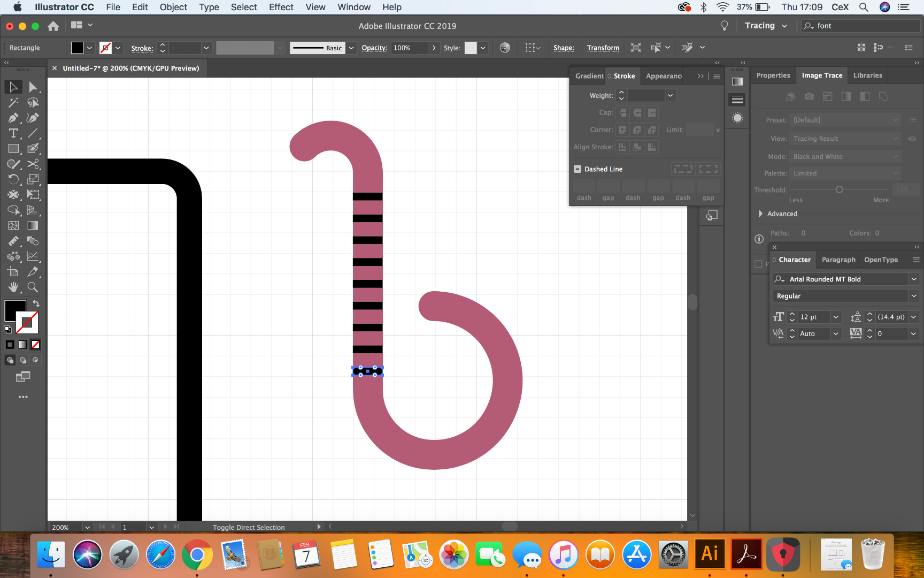Select the Hand tool
Viewport: 924px width, 578px height.
13,287
